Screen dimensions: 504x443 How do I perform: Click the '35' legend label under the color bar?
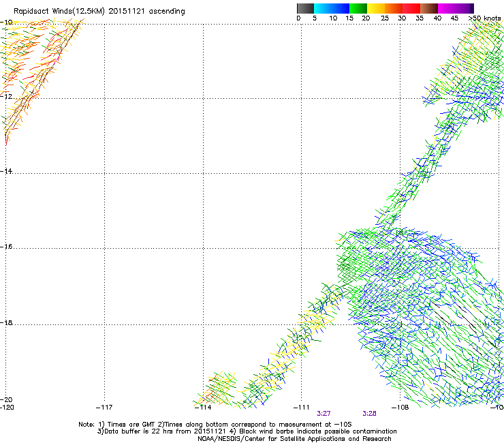point(420,18)
